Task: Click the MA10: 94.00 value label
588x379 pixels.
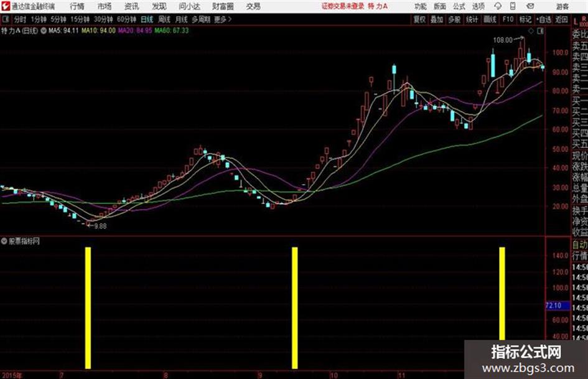Action: tap(99, 30)
